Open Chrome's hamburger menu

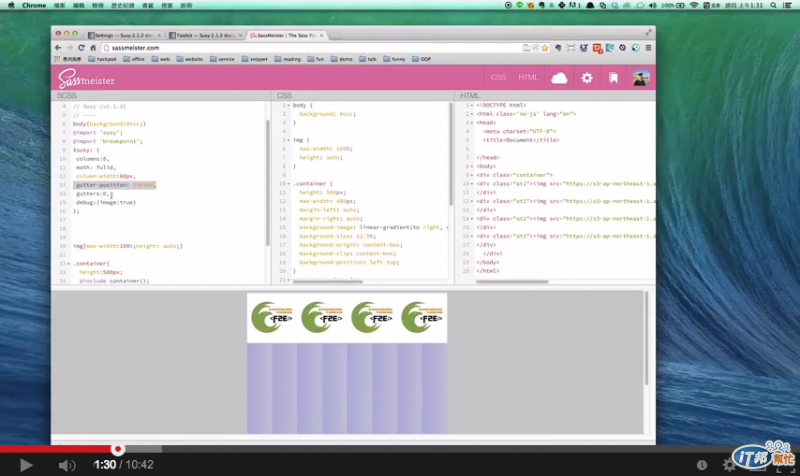(x=648, y=47)
